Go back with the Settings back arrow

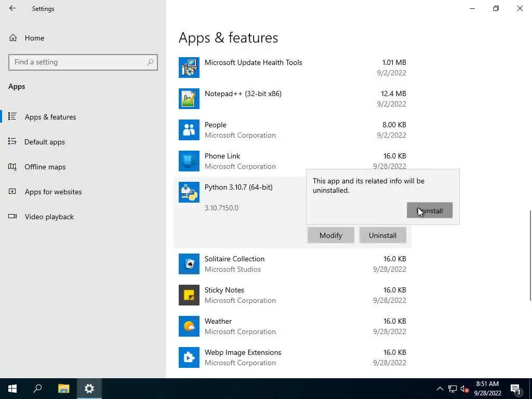[x=12, y=8]
